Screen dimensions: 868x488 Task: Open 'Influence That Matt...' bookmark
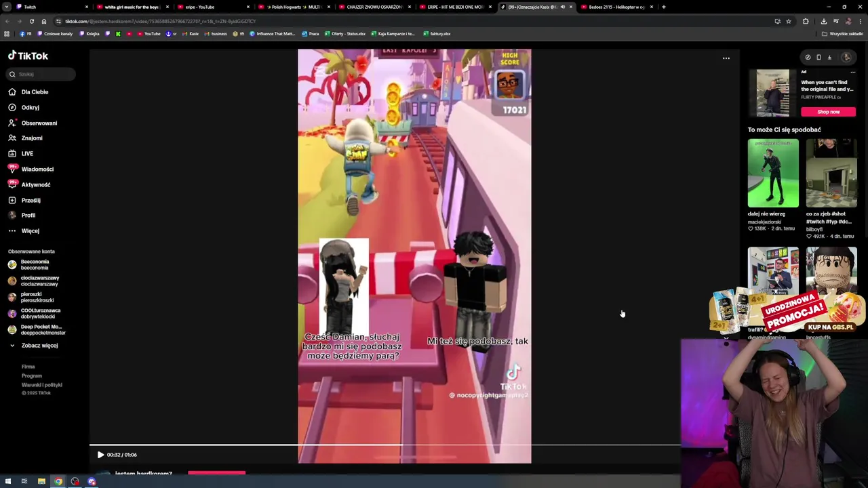pyautogui.click(x=272, y=33)
